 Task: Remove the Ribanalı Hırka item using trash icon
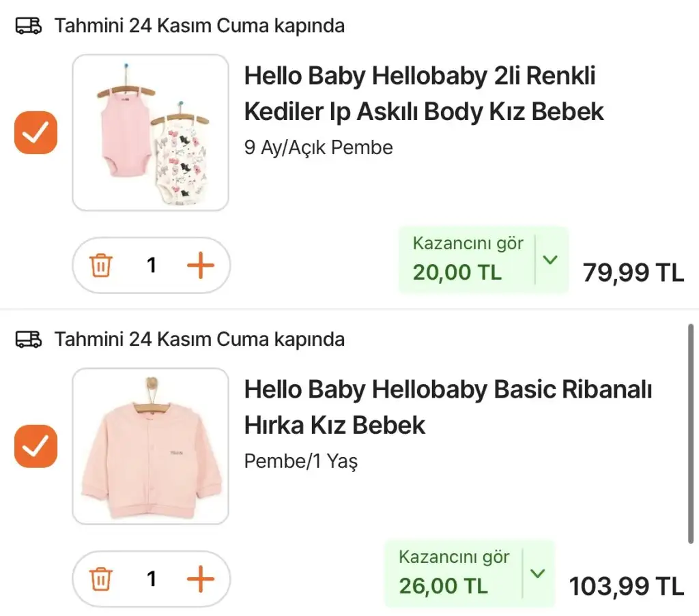coord(101,579)
